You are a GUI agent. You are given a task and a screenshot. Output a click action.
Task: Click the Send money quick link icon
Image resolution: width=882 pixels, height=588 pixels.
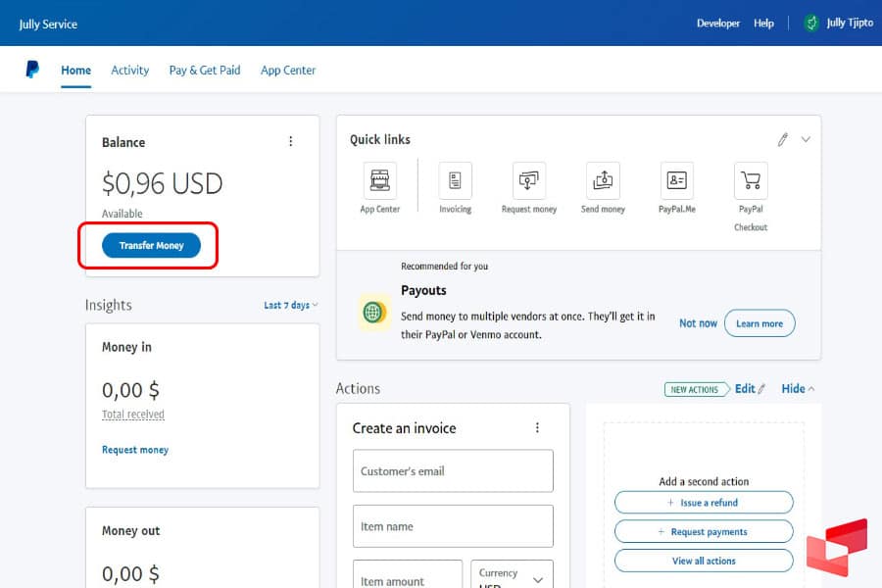click(603, 181)
